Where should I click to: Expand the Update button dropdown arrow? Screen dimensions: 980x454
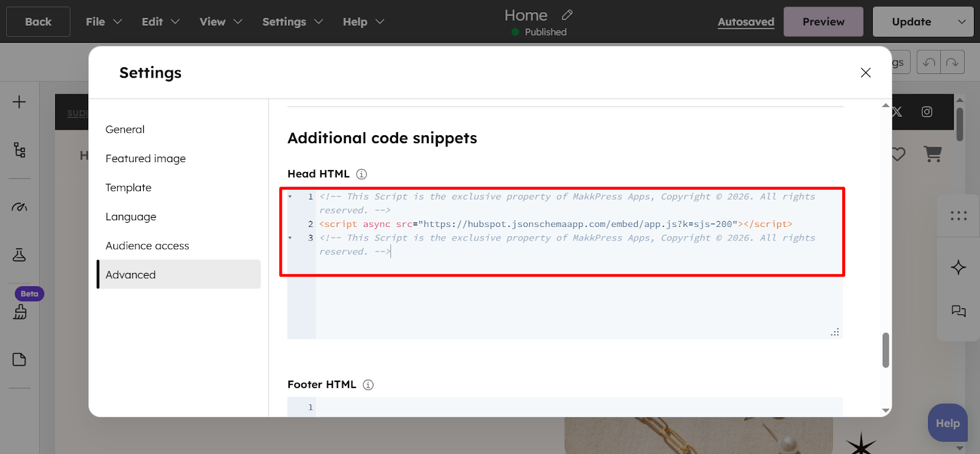click(x=962, y=22)
